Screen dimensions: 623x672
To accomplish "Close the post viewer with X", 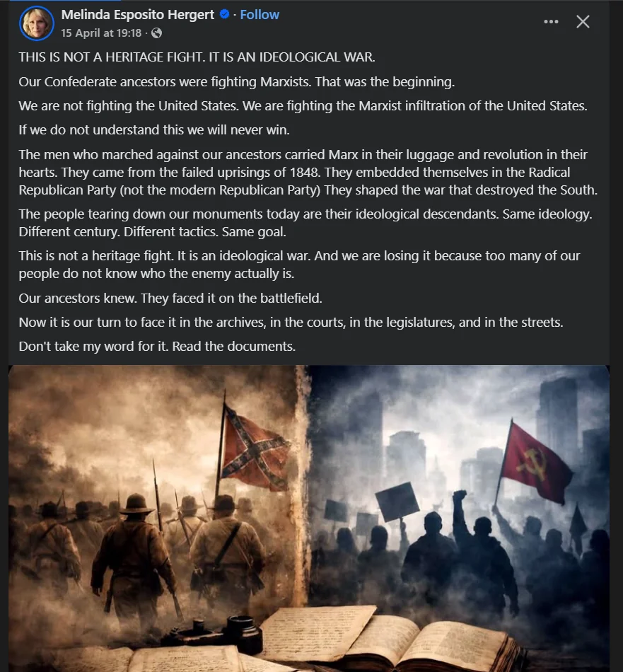I will pos(583,21).
